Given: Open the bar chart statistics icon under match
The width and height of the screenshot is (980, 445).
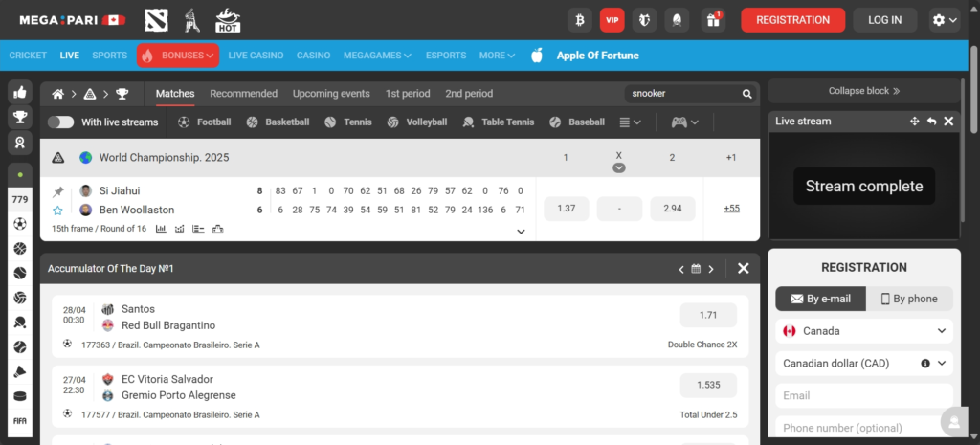Looking at the screenshot, I should coord(161,229).
